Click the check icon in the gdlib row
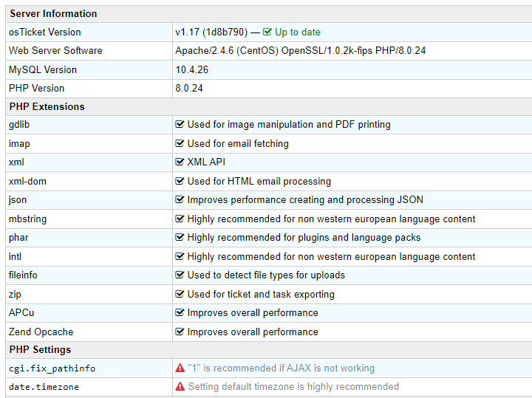This screenshot has height=398, width=532. [180, 125]
